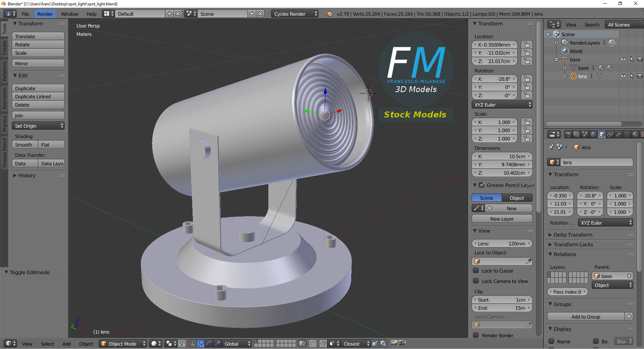Open Render properties tab (camera icon)
The width and height of the screenshot is (644, 349).
[x=568, y=134]
